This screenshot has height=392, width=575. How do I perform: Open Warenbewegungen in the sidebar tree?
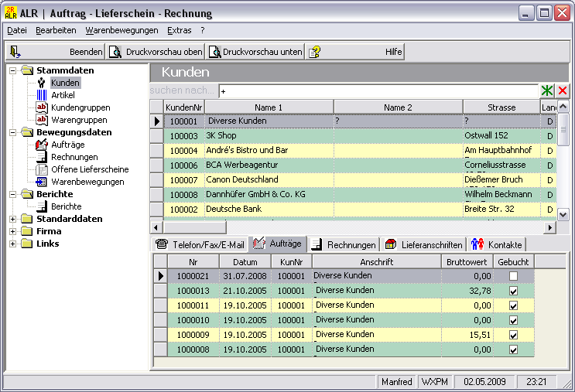(87, 182)
